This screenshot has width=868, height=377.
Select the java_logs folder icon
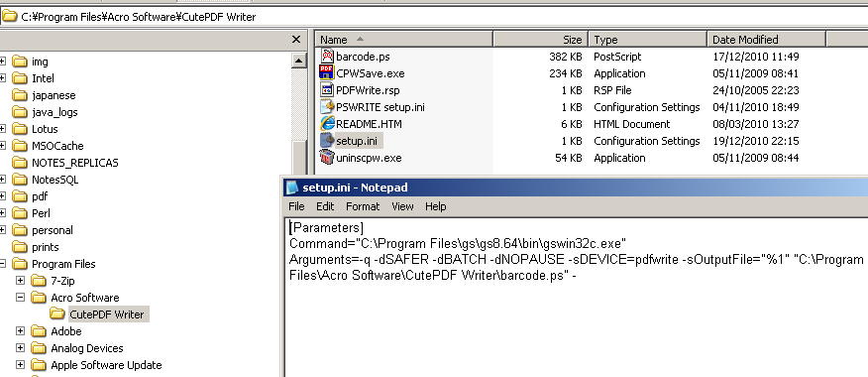[20, 112]
